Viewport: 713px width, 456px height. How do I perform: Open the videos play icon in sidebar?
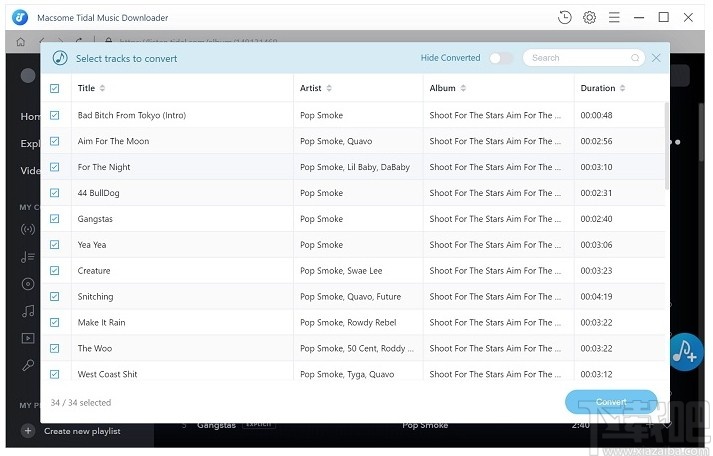tap(28, 338)
